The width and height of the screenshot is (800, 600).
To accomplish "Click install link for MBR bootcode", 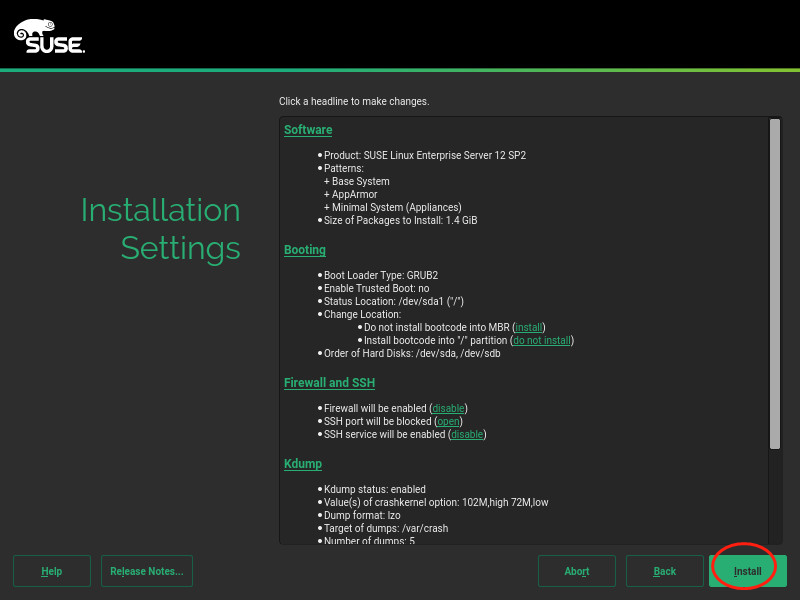I will pos(529,328).
